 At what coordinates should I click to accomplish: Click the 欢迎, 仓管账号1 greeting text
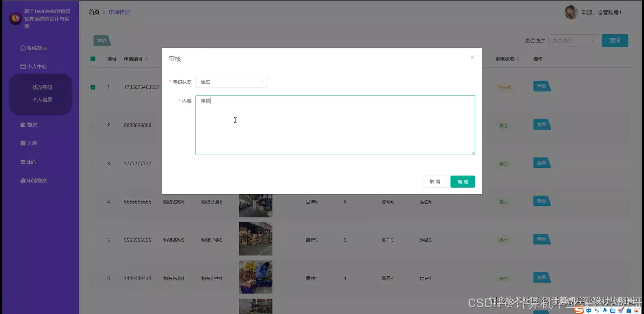coord(602,12)
